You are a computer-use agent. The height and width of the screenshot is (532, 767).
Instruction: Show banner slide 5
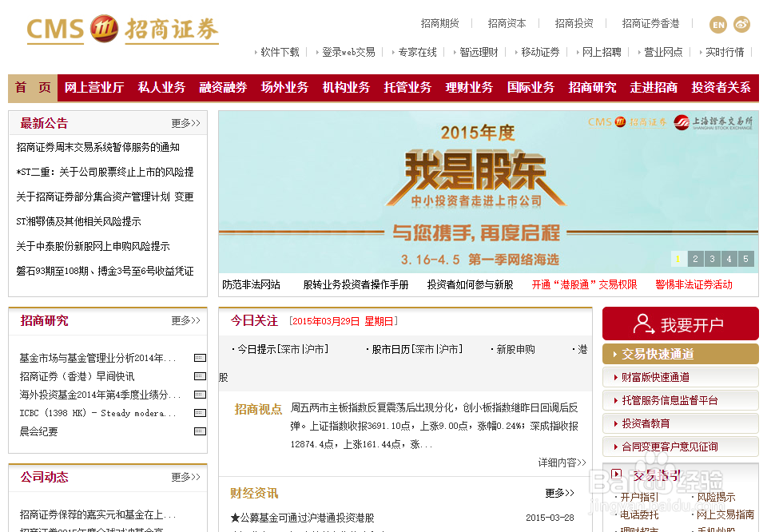tap(746, 259)
